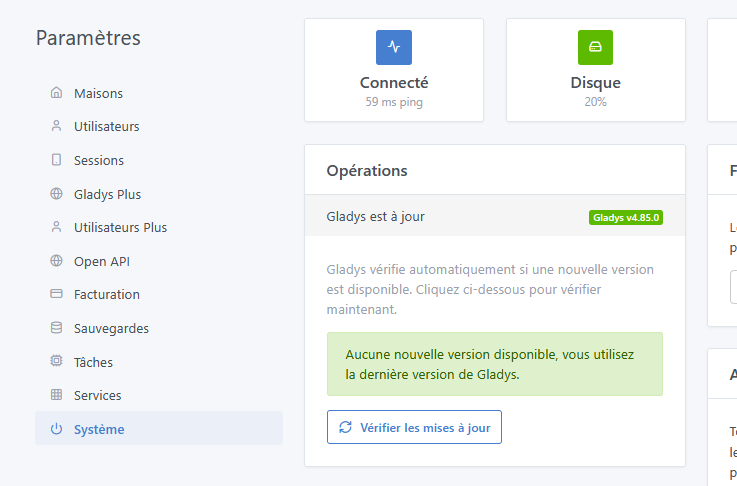Click the 'Gladys vérifie automatiquement' description text
Image resolution: width=737 pixels, height=486 pixels.
[x=490, y=290]
